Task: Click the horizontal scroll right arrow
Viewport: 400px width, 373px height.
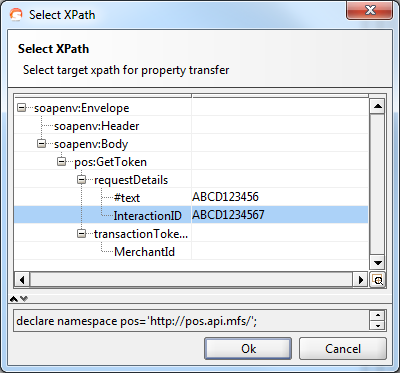Action: 361,280
